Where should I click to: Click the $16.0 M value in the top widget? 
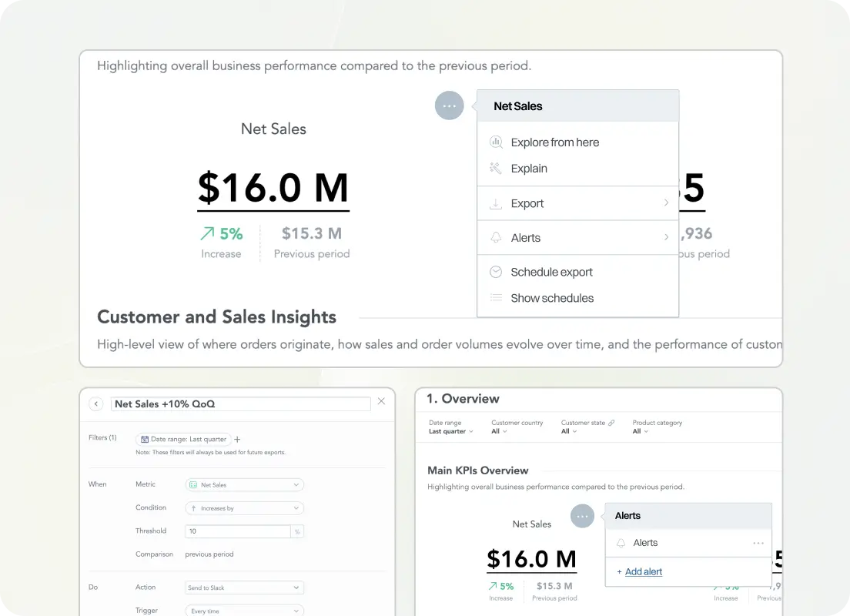point(273,188)
